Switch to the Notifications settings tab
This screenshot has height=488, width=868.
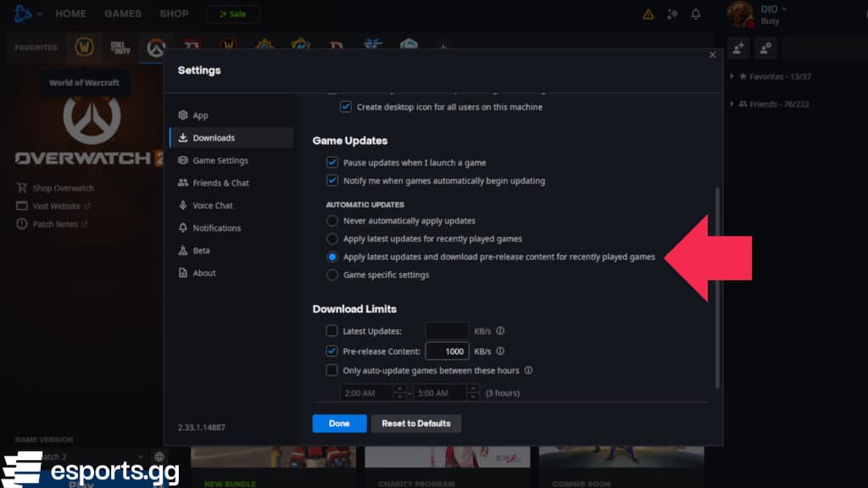click(218, 227)
